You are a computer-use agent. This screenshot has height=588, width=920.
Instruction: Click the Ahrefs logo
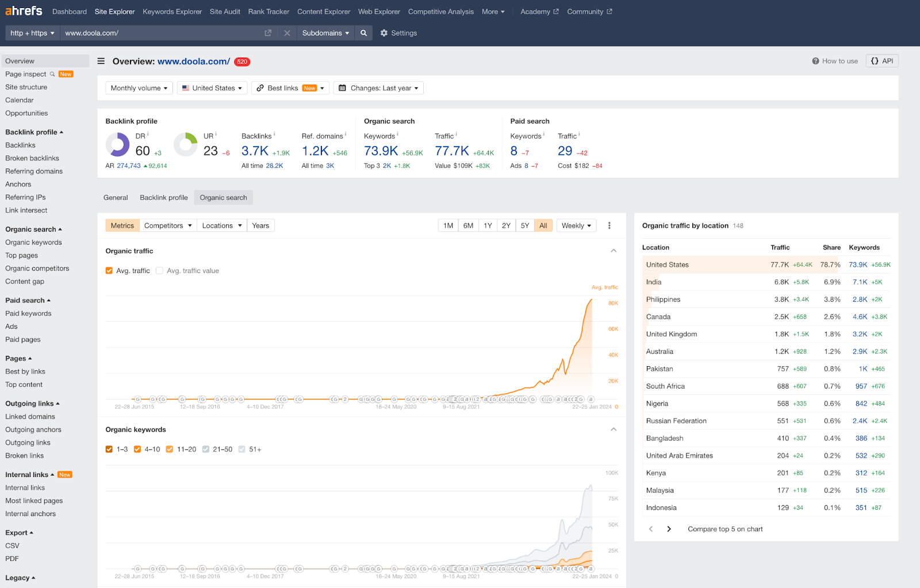point(24,11)
